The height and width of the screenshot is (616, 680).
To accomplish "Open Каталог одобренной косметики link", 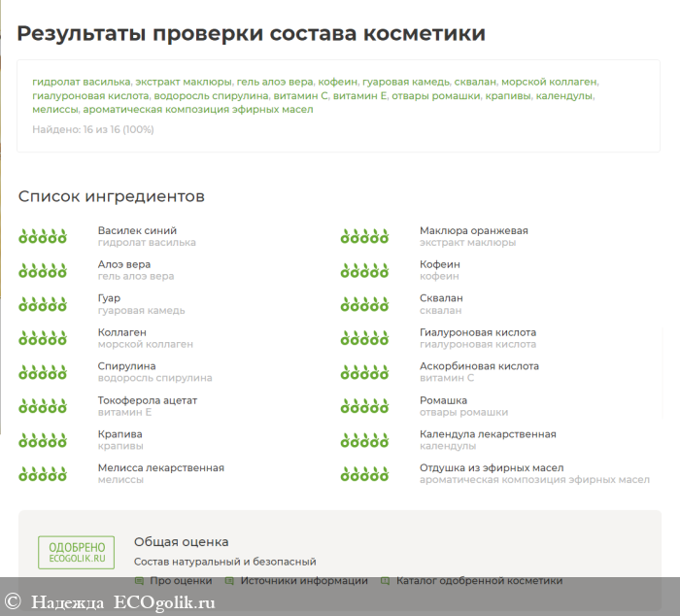I will 479,581.
